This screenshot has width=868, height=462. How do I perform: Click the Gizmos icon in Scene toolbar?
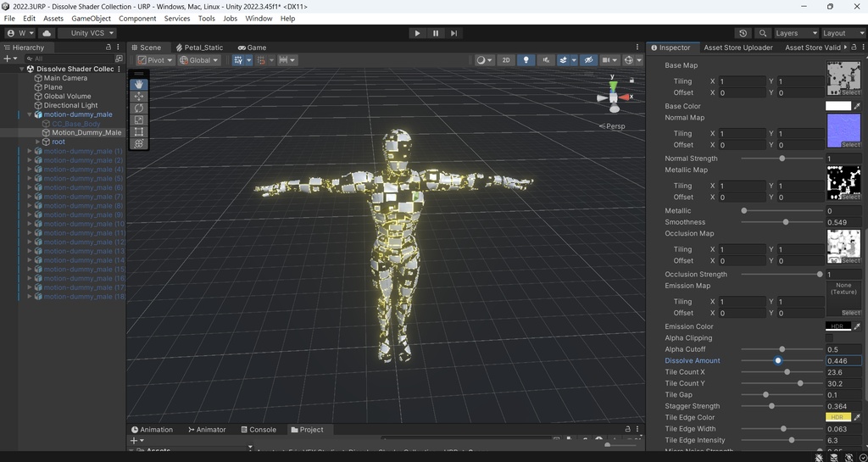(x=629, y=60)
